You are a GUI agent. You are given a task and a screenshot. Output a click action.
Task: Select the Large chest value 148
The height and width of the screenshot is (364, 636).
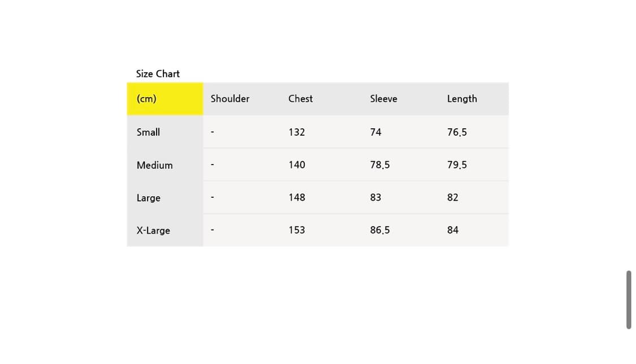coord(296,197)
